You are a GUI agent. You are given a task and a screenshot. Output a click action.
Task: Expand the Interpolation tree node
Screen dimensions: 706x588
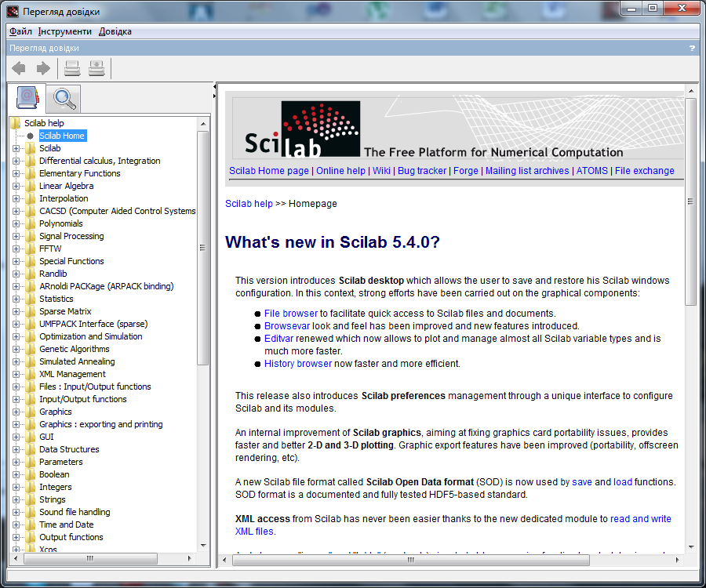(16, 198)
